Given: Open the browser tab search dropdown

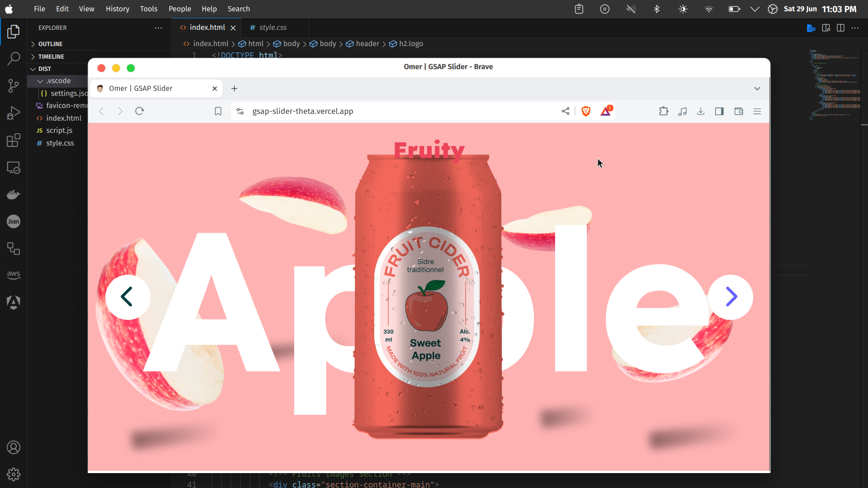Looking at the screenshot, I should [757, 89].
